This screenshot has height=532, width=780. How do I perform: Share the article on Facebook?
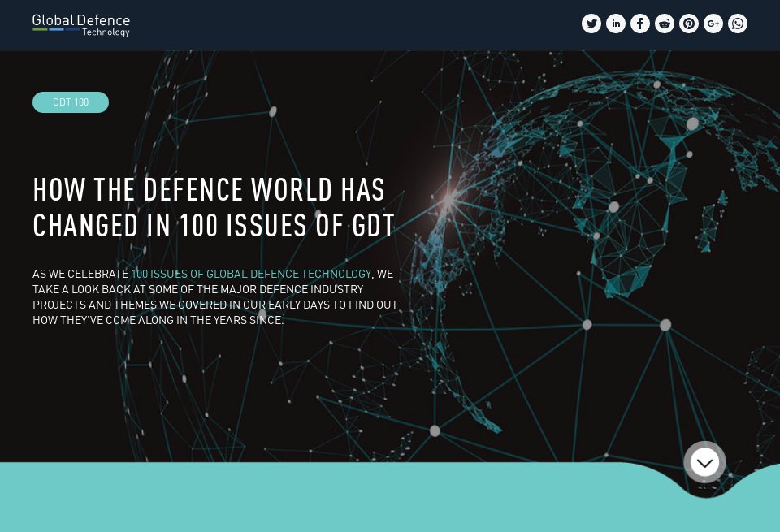click(640, 24)
